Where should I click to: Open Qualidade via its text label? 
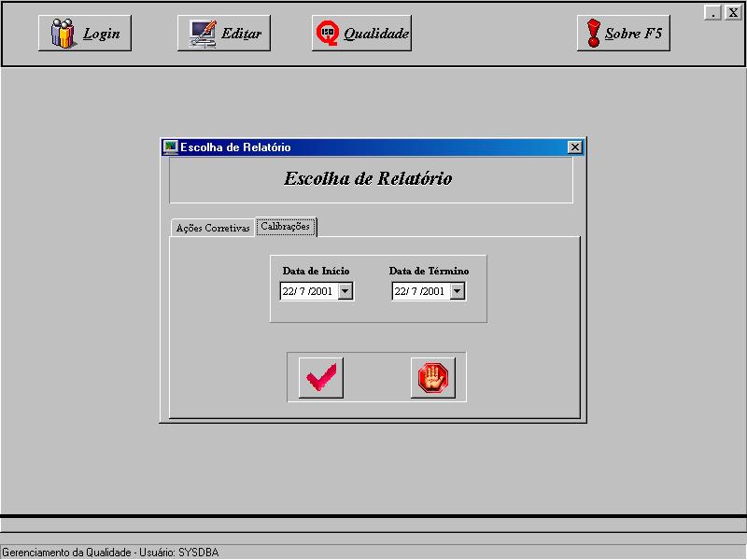[376, 34]
